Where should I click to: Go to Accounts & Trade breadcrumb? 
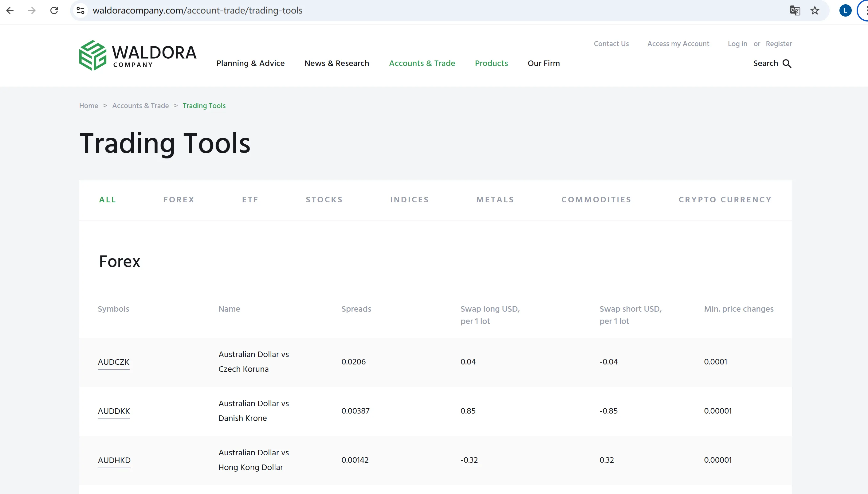[x=140, y=106]
